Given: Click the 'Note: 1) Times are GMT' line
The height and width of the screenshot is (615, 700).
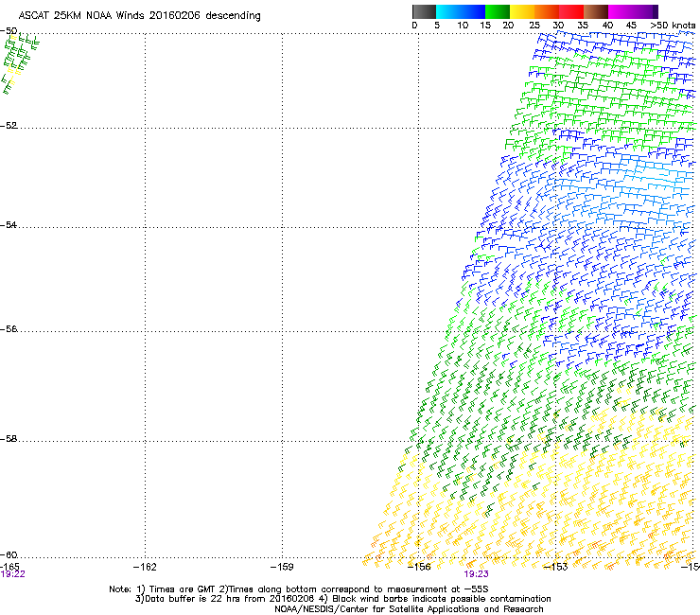Looking at the screenshot, I should pyautogui.click(x=299, y=589).
